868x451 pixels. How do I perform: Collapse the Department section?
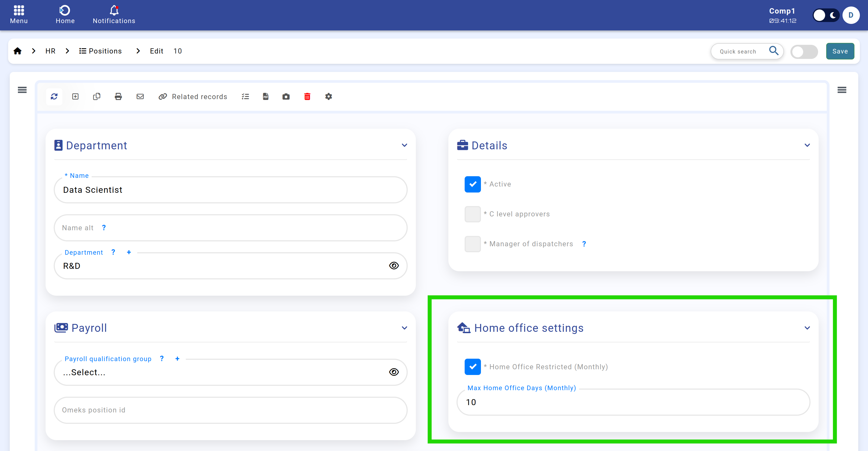click(404, 145)
